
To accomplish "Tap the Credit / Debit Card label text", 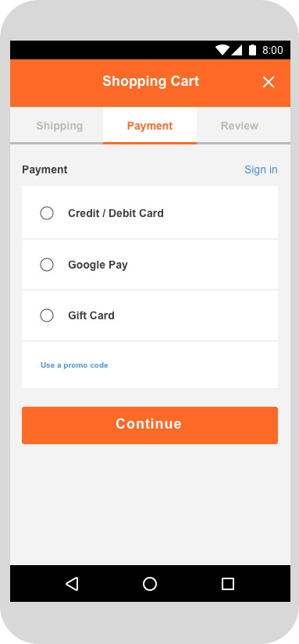I will [116, 213].
